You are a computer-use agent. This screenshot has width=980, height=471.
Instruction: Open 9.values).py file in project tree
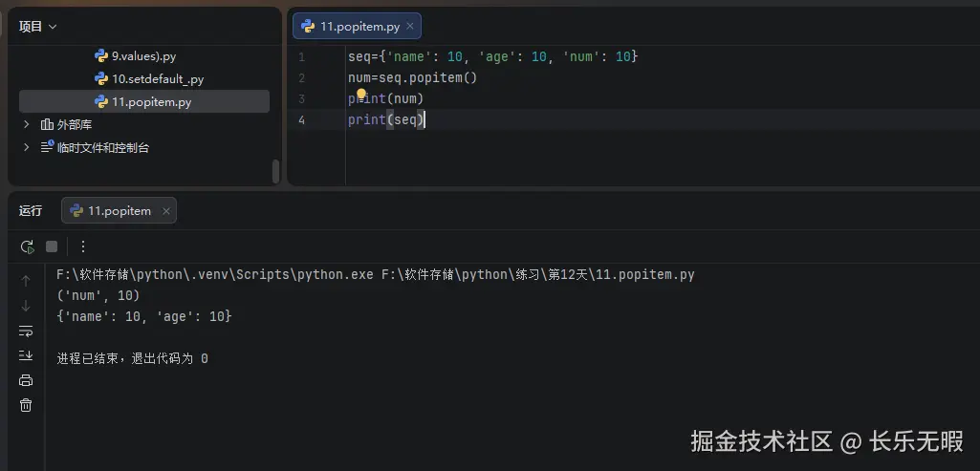tap(143, 56)
